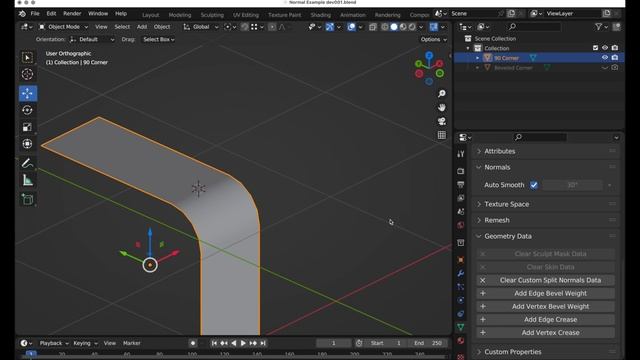The width and height of the screenshot is (640, 360).
Task: Open the Drag Select Box dropdown
Action: (x=159, y=40)
